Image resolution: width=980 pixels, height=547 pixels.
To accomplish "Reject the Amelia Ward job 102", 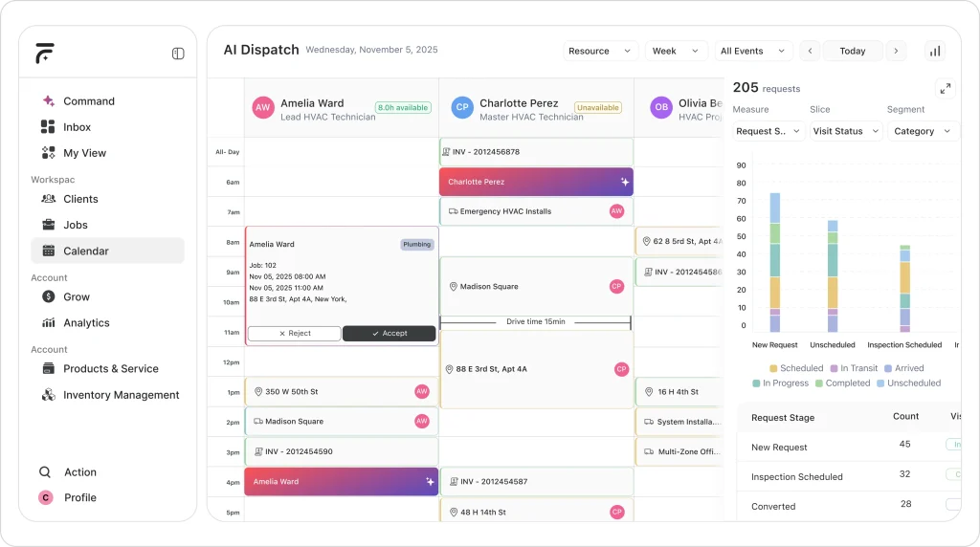I will point(295,334).
